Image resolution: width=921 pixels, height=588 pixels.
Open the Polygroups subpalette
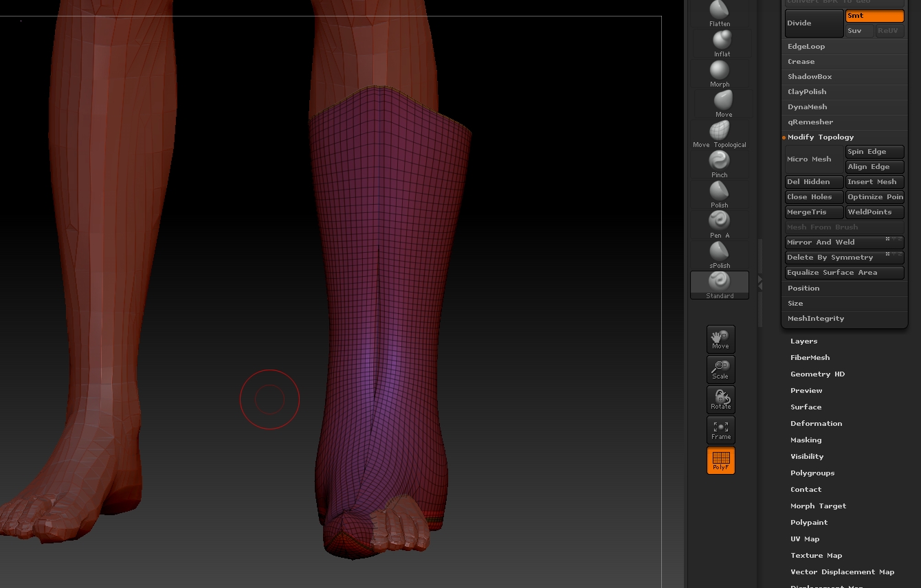812,473
